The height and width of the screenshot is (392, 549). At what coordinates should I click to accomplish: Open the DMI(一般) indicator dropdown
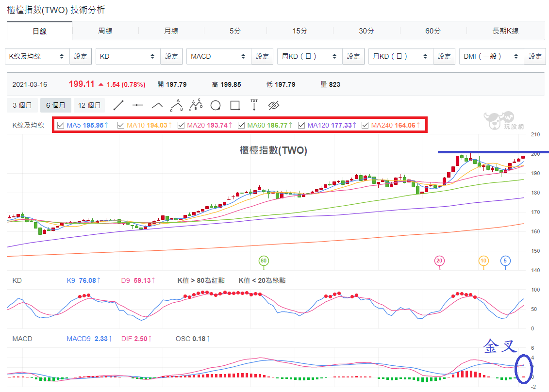[x=492, y=56]
